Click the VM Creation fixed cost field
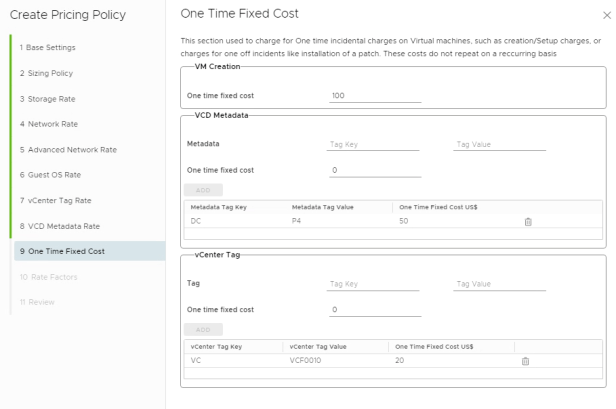616x409 pixels. pyautogui.click(x=375, y=96)
